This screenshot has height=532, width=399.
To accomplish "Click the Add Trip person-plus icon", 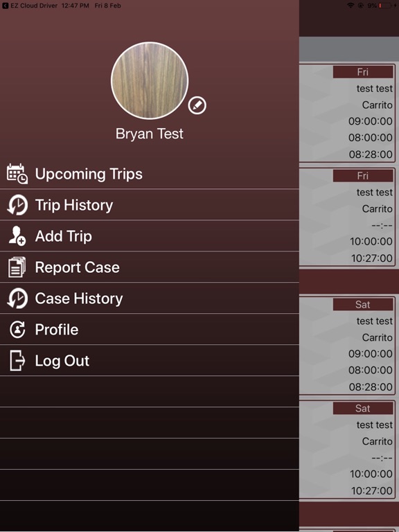I will (x=17, y=236).
